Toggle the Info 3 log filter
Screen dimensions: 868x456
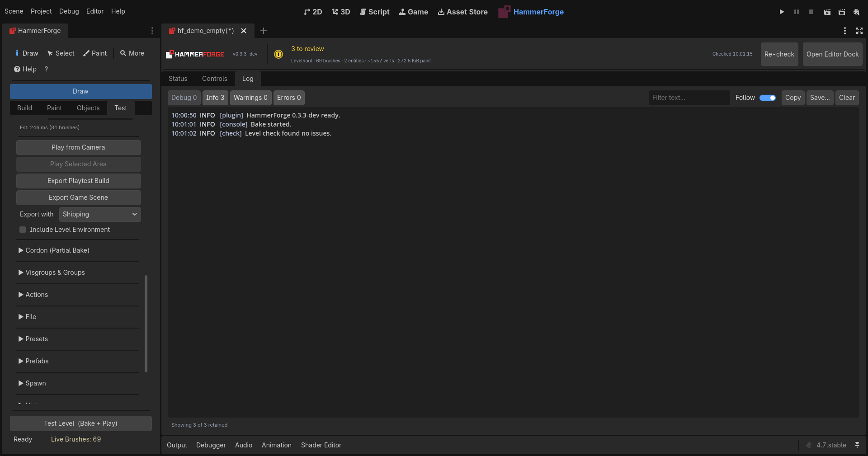215,98
